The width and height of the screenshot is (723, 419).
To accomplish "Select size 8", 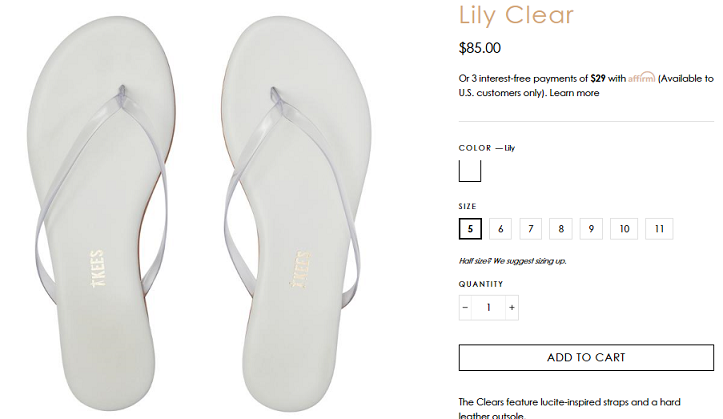I will point(561,229).
